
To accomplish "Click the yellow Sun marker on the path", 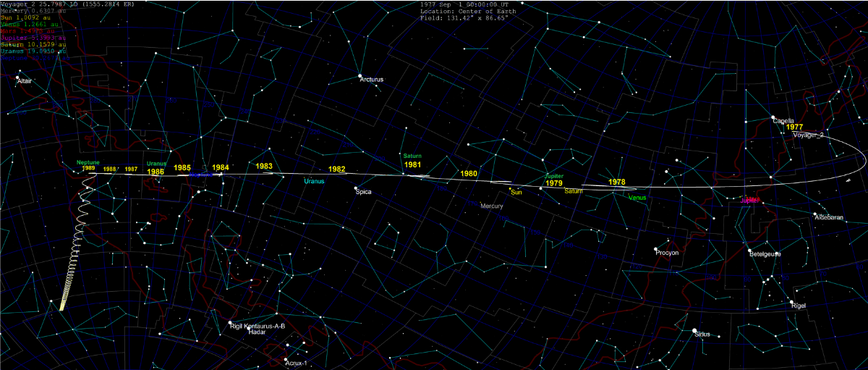I will point(511,189).
